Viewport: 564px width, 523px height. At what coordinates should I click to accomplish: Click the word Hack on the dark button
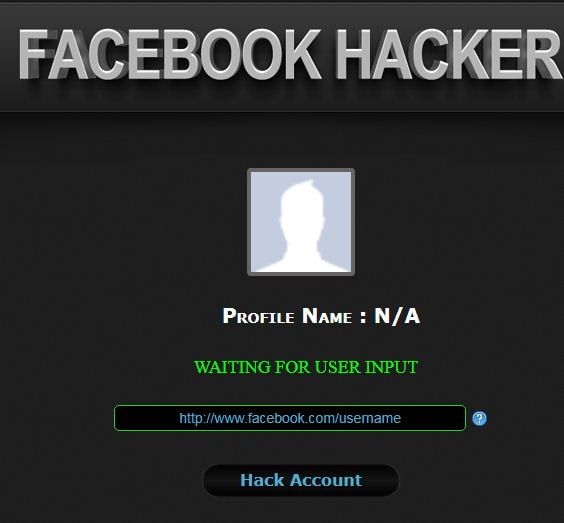(x=262, y=480)
